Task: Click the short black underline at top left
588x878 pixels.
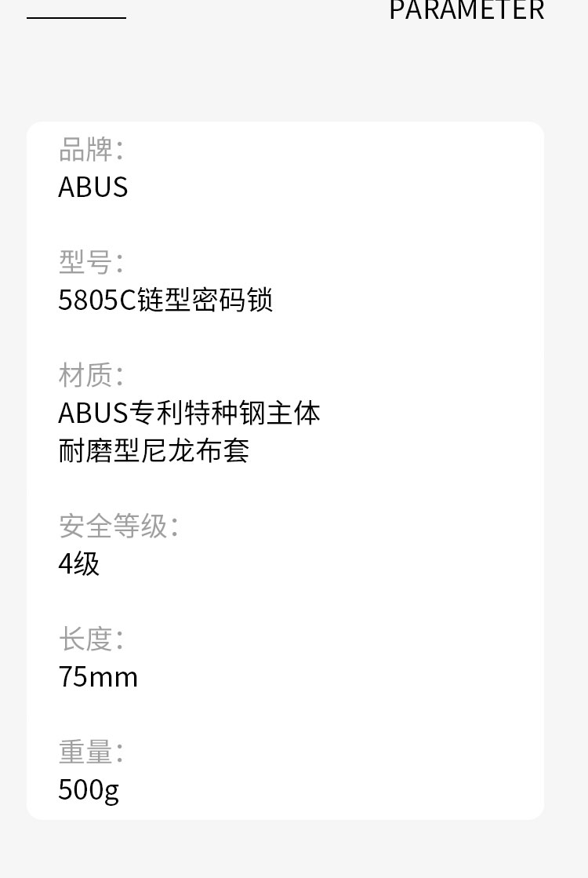Action: [76, 17]
